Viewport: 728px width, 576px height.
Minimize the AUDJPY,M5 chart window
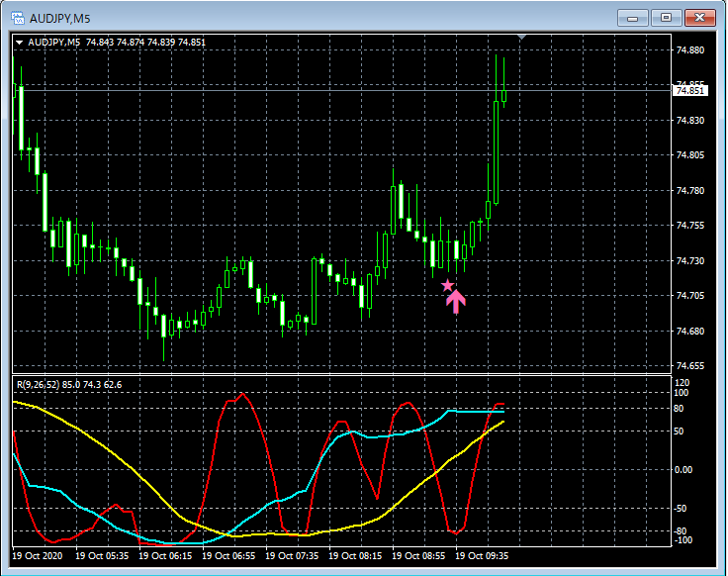(632, 18)
